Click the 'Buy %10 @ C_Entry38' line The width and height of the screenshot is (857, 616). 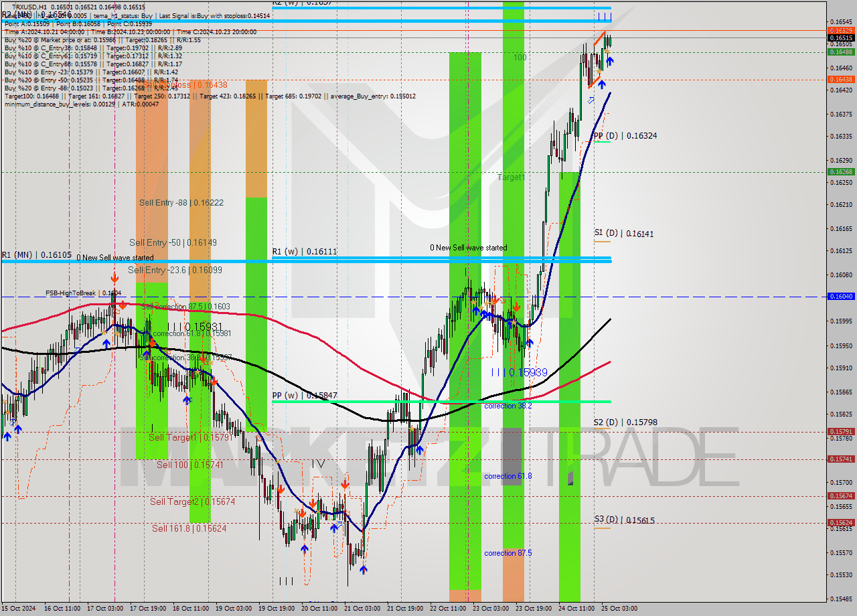pyautogui.click(x=93, y=48)
